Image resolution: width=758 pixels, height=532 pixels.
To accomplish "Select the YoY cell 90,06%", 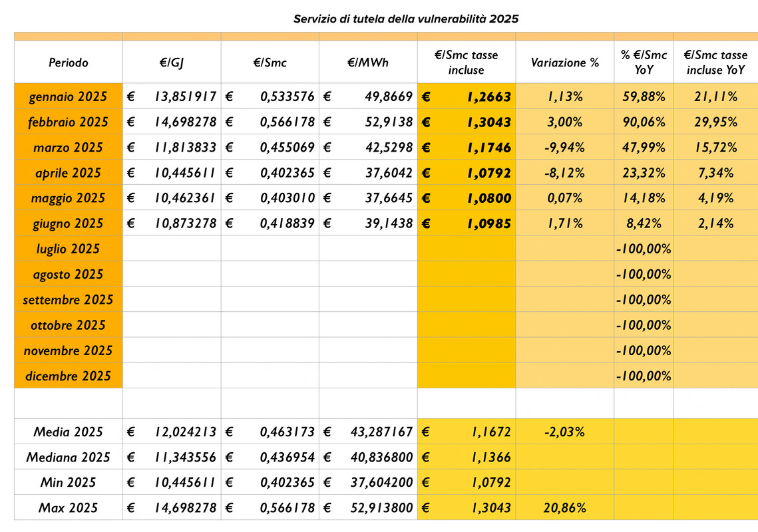I will click(x=644, y=122).
